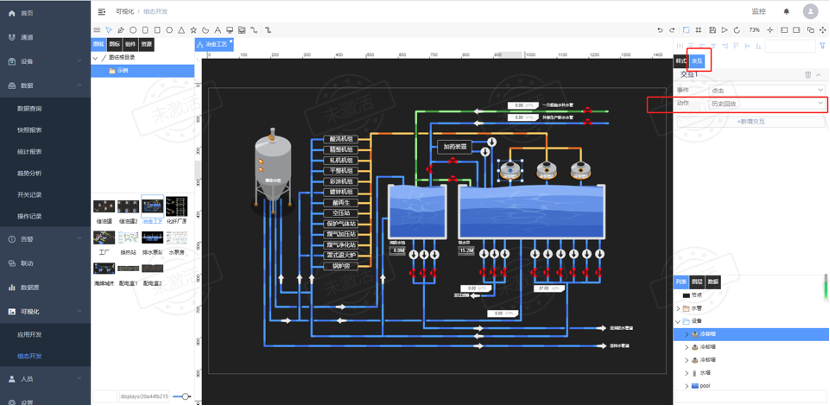
Task: Choose the triangle shape tool
Action: (180, 30)
